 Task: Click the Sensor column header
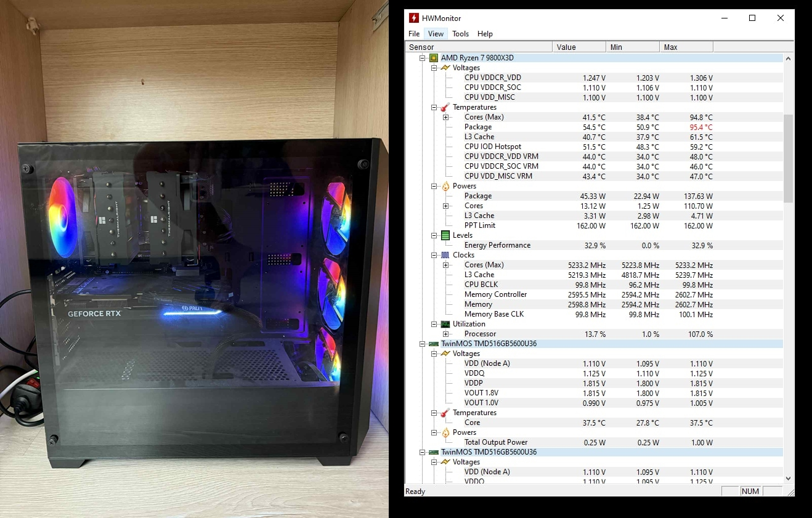click(x=479, y=47)
